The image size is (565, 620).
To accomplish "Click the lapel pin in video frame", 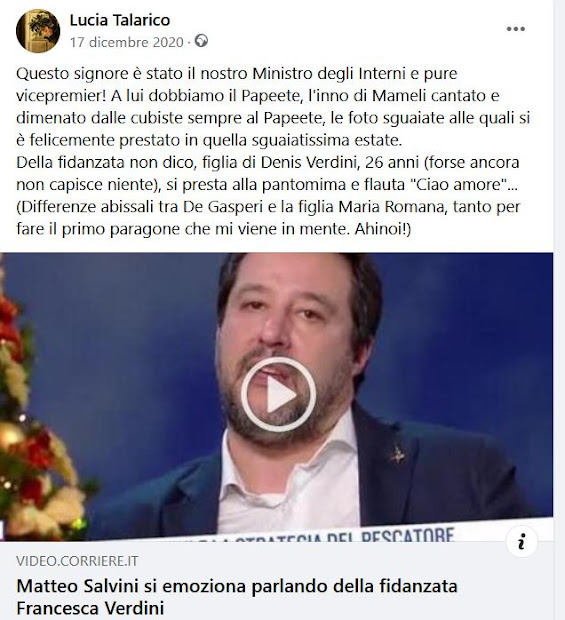I will coord(397,455).
